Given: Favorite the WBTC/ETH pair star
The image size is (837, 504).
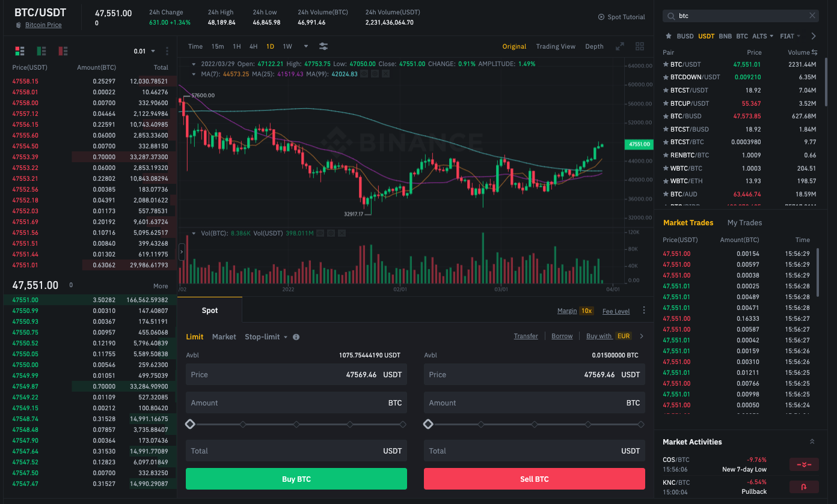Looking at the screenshot, I should (666, 181).
